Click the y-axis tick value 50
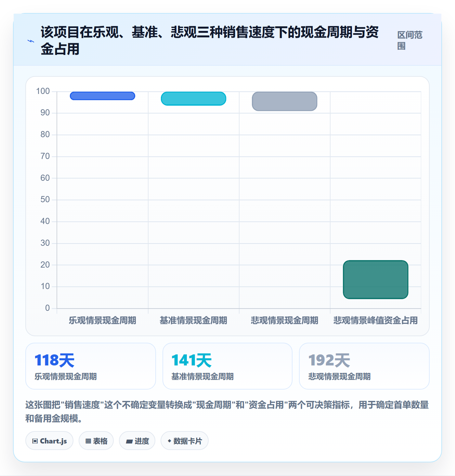455x476 pixels. coord(45,200)
